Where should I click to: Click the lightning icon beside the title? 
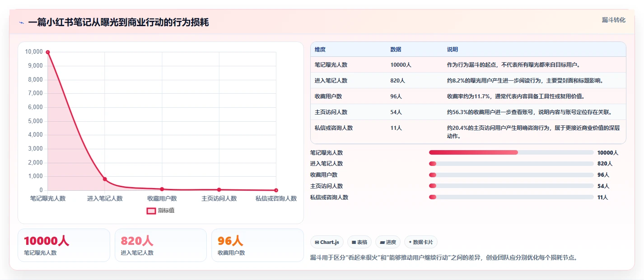(22, 23)
